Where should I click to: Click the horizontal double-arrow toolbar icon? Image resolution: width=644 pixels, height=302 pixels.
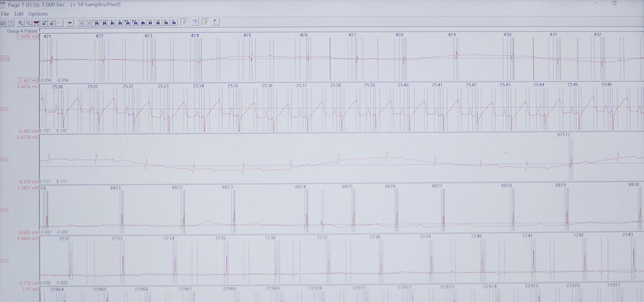70,23
